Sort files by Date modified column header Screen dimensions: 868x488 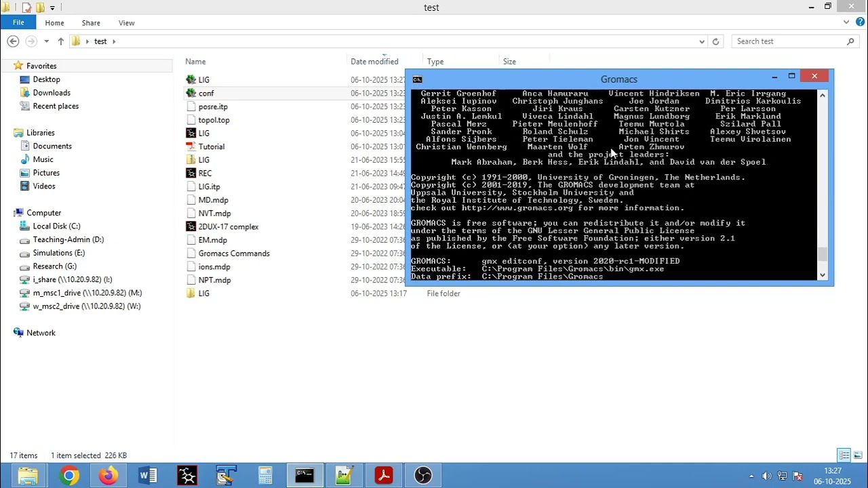pos(374,62)
